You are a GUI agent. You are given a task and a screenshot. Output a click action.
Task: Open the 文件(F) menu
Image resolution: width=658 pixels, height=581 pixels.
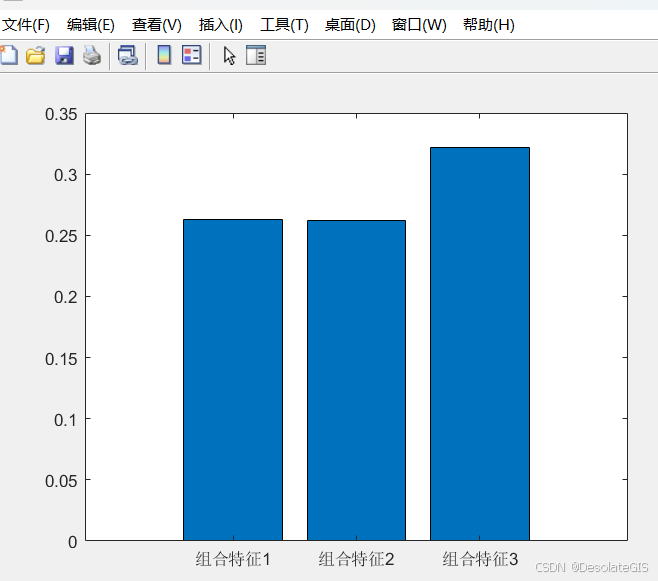click(x=26, y=25)
